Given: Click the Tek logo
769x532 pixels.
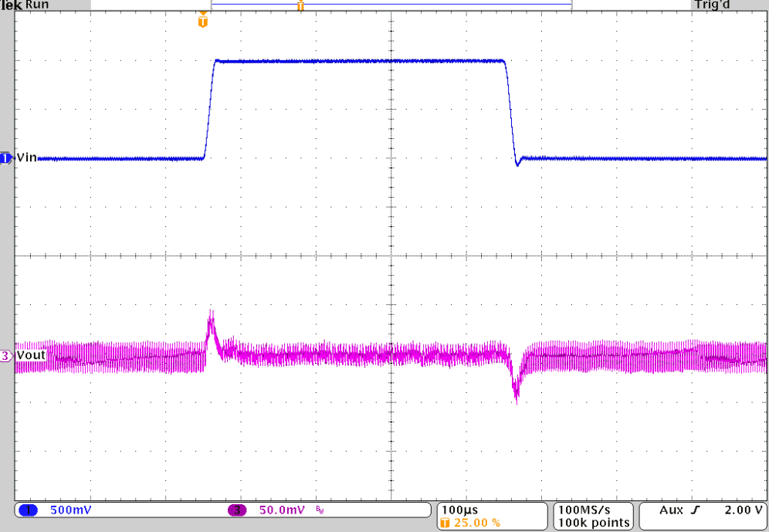Looking at the screenshot, I should pos(11,5).
